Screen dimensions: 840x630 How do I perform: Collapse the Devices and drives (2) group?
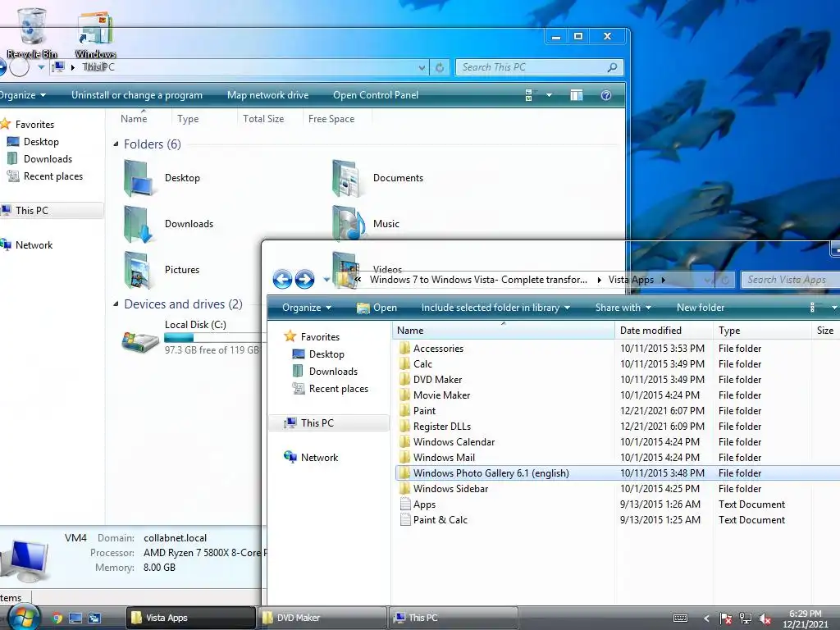pyautogui.click(x=116, y=304)
